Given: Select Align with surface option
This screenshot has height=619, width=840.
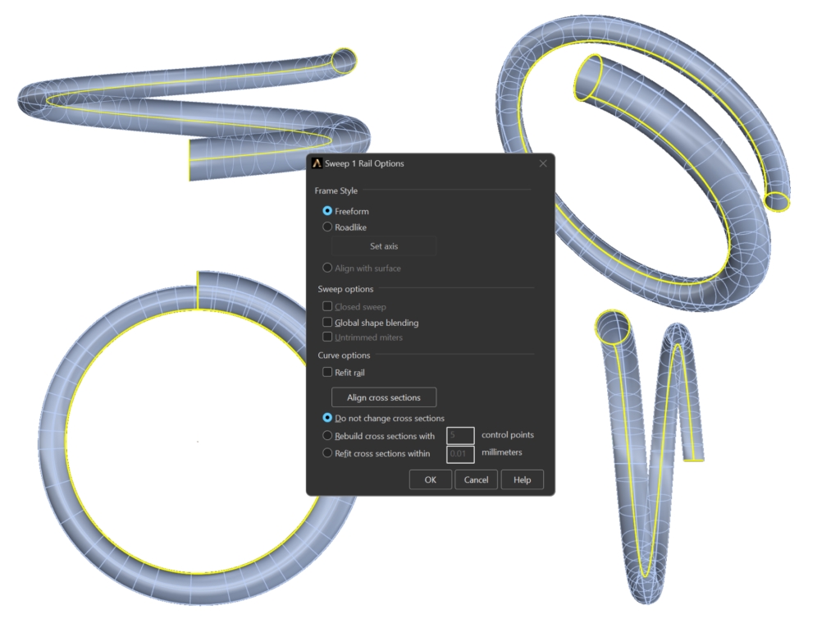Looking at the screenshot, I should tap(328, 268).
